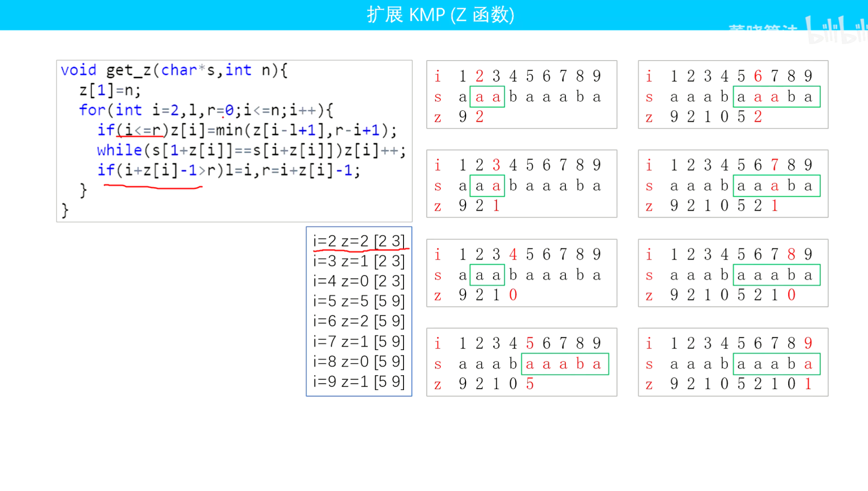Screen dimensions: 868x491
Task: Click the red index 8 in right-column table
Action: 791,254
